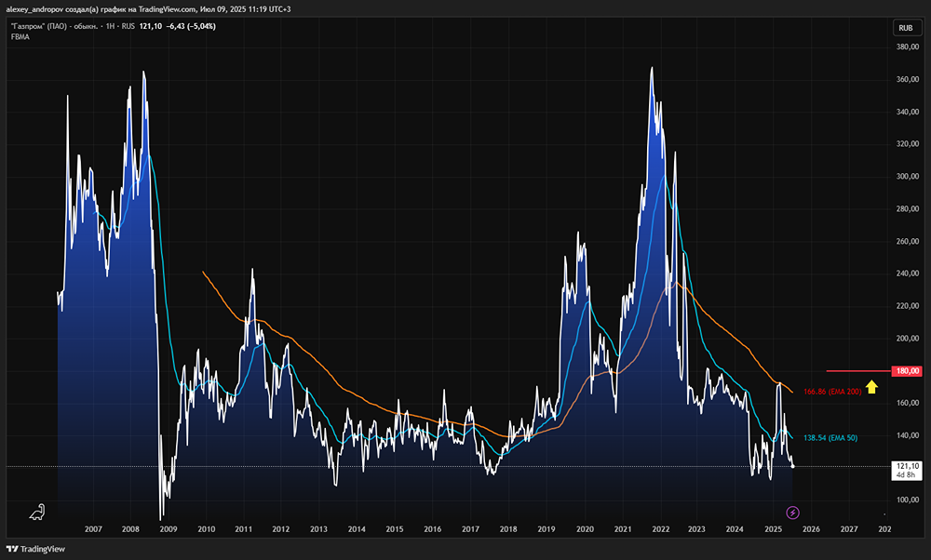Click the 360,00 price axis label
Viewport: 931px width, 560px height.
(x=907, y=79)
